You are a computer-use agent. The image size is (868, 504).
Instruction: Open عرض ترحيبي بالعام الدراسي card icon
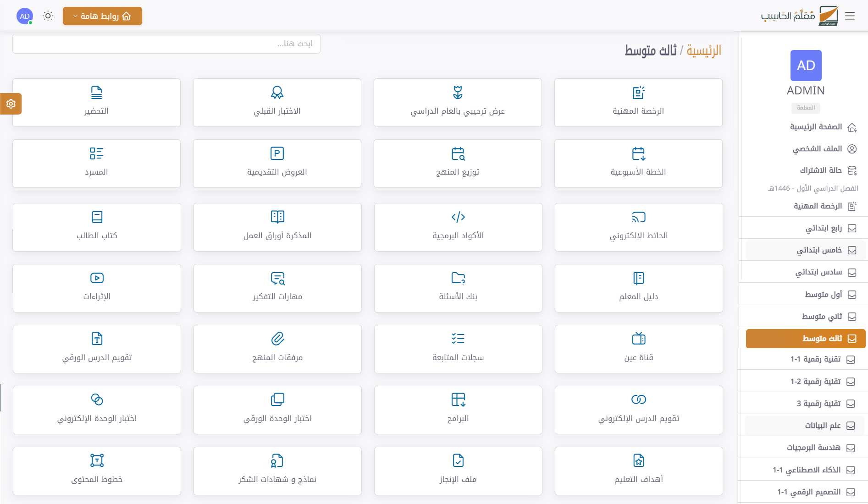click(458, 93)
